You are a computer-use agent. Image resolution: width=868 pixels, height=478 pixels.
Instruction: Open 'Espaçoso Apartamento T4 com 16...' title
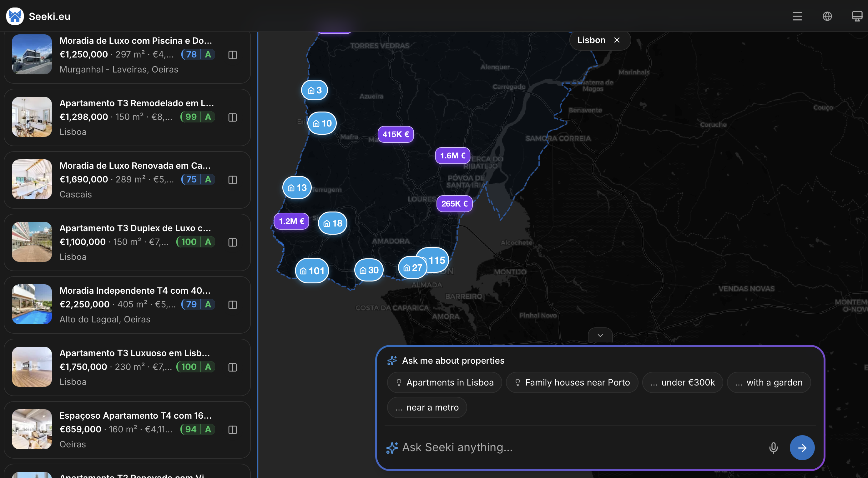(135, 416)
